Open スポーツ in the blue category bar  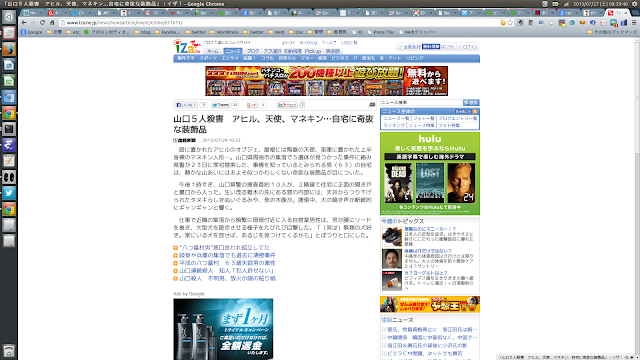pos(208,58)
